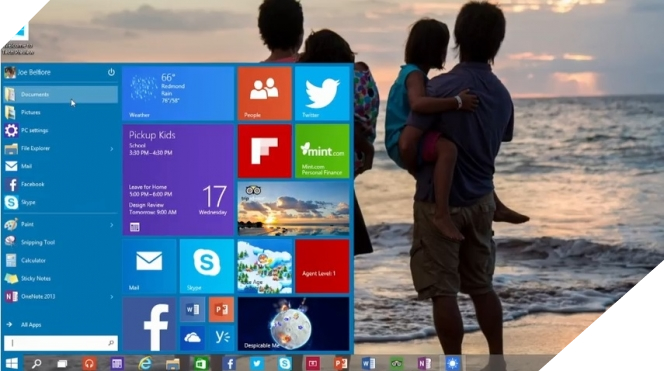Select Mail in the left app list

click(x=61, y=166)
